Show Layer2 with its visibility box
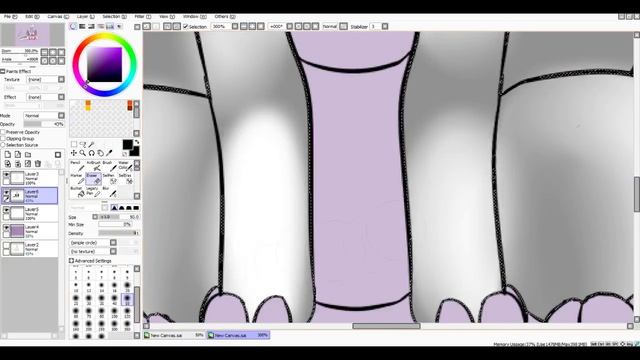 (6, 246)
